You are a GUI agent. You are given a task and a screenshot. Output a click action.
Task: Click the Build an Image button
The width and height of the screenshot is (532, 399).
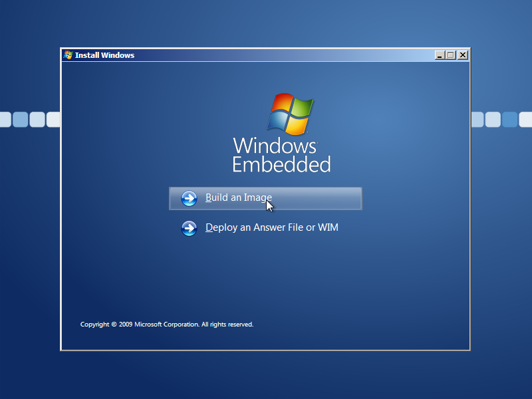(265, 198)
